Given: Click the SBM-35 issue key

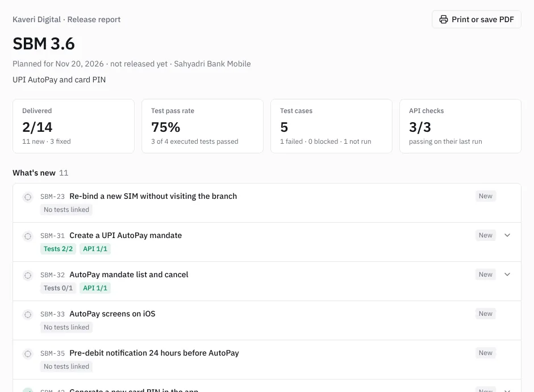Looking at the screenshot, I should click(52, 353).
